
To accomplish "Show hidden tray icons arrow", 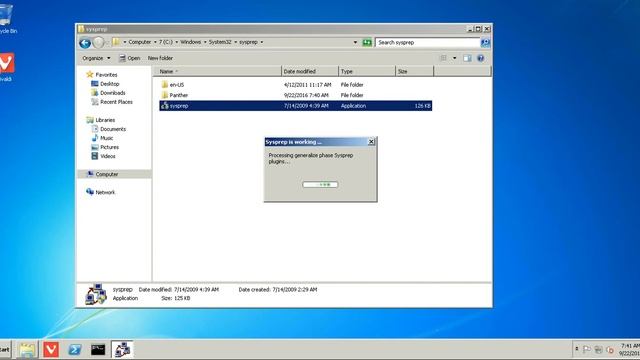I will [577, 349].
